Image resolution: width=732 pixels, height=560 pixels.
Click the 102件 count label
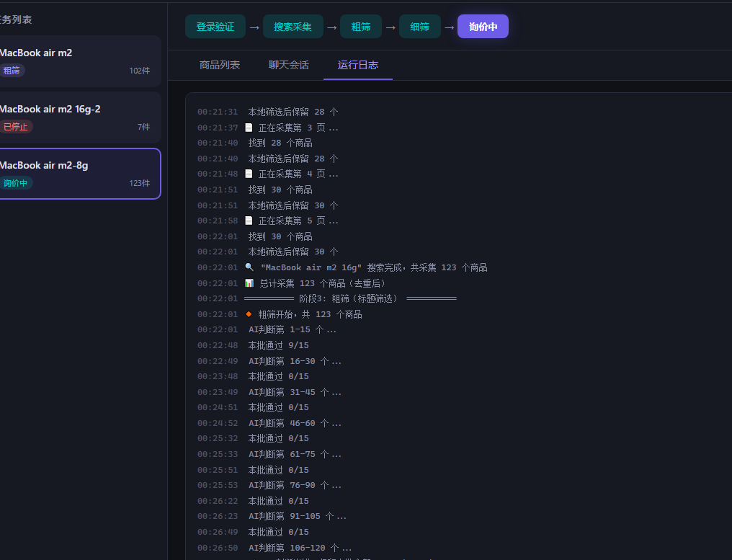140,71
